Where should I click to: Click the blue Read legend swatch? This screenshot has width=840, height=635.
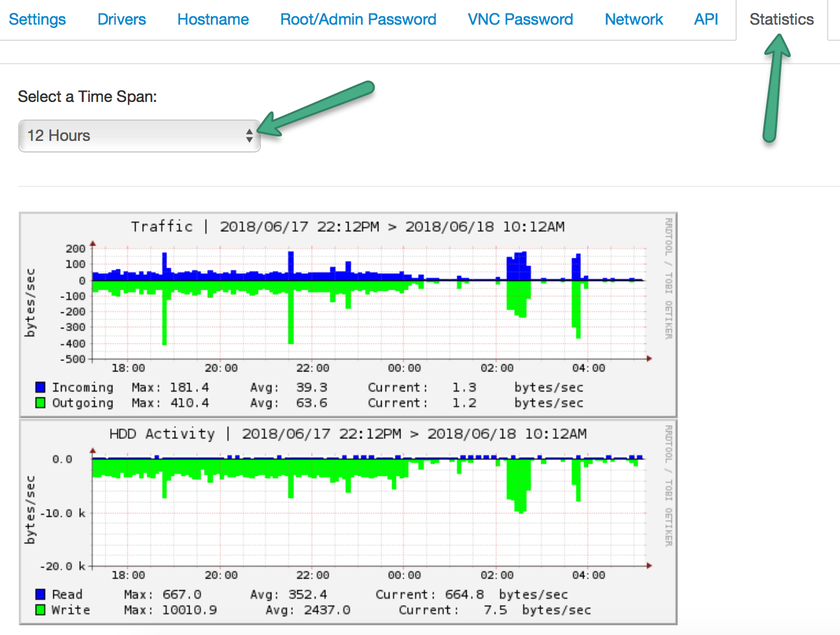[40, 595]
